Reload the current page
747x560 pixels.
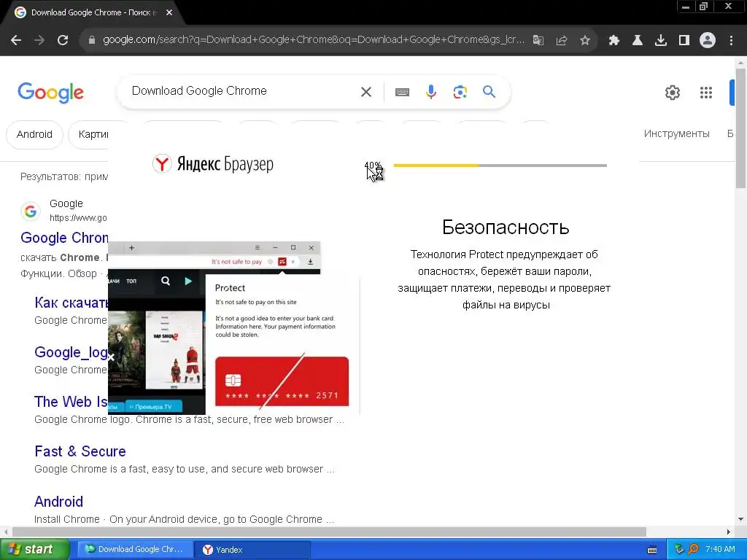tap(63, 40)
